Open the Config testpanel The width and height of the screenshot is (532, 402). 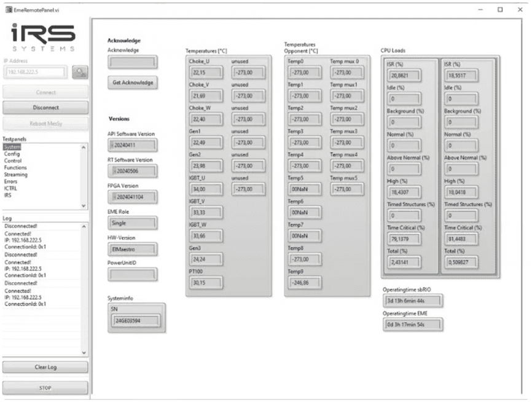[x=12, y=154]
